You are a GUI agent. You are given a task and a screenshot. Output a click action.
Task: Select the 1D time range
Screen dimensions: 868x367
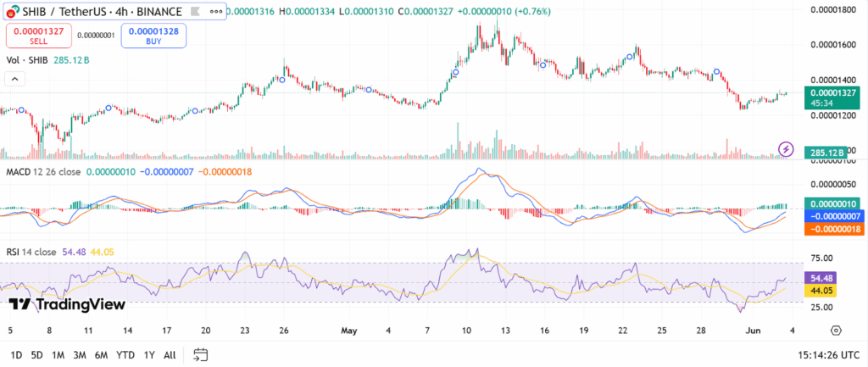coord(17,355)
